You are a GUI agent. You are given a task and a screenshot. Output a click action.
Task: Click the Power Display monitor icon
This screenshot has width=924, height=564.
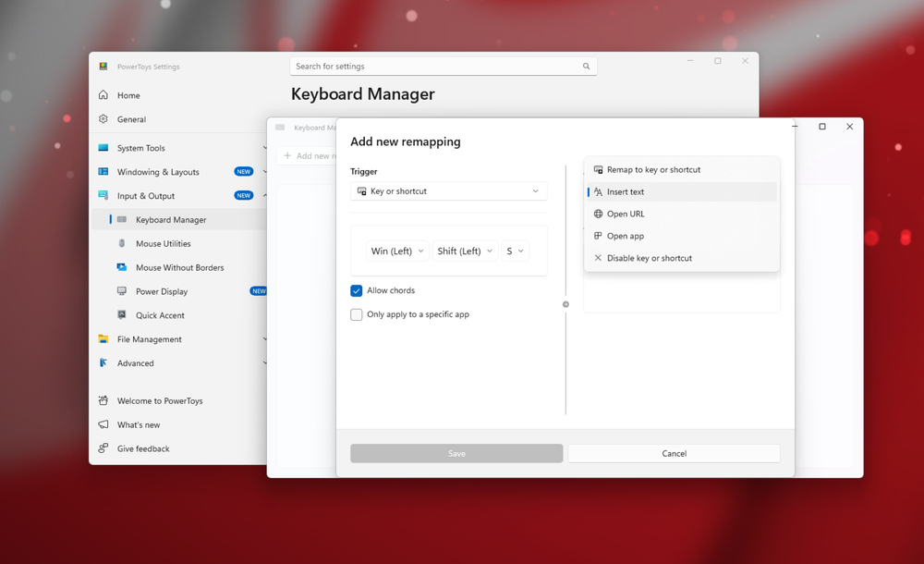point(122,291)
